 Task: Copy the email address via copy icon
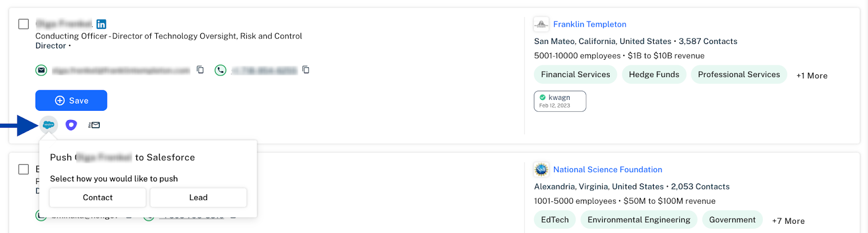200,70
